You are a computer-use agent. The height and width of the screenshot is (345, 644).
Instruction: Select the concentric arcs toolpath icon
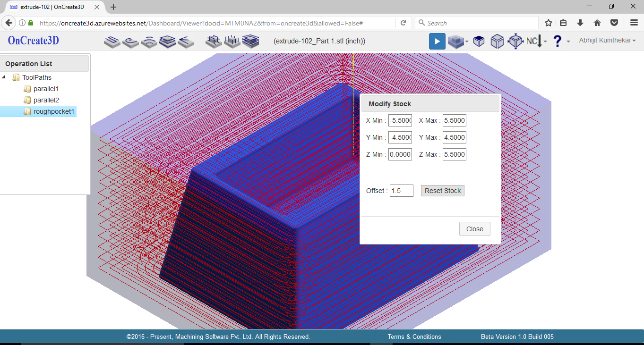point(149,42)
